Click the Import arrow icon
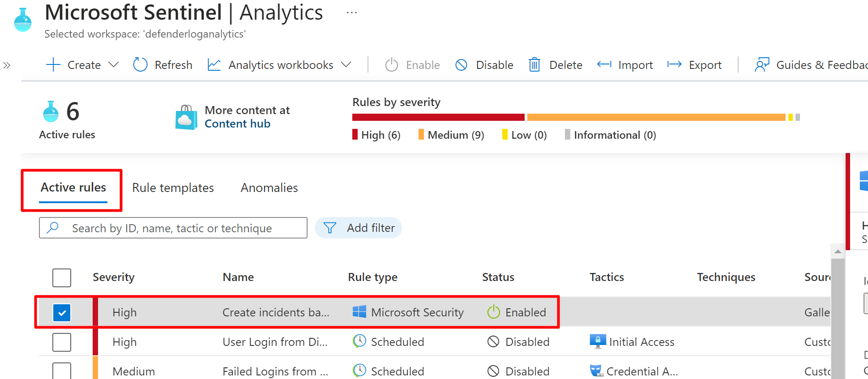This screenshot has width=868, height=379. [x=604, y=65]
